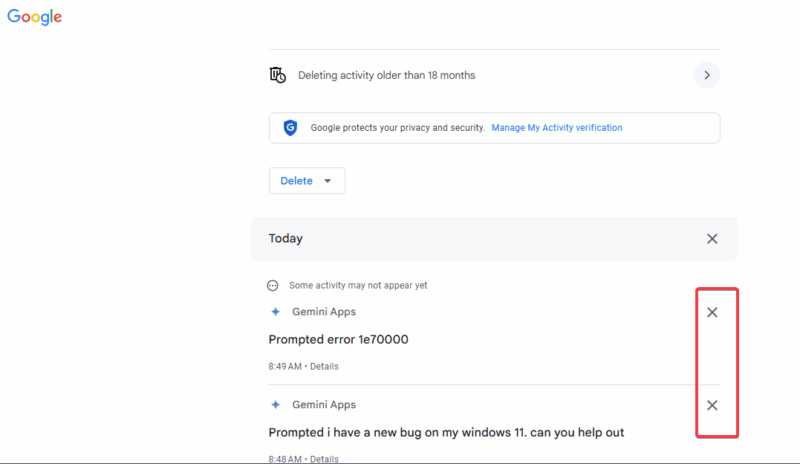Click the second Gemini Apps sparkle icon
800x464 pixels.
276,404
